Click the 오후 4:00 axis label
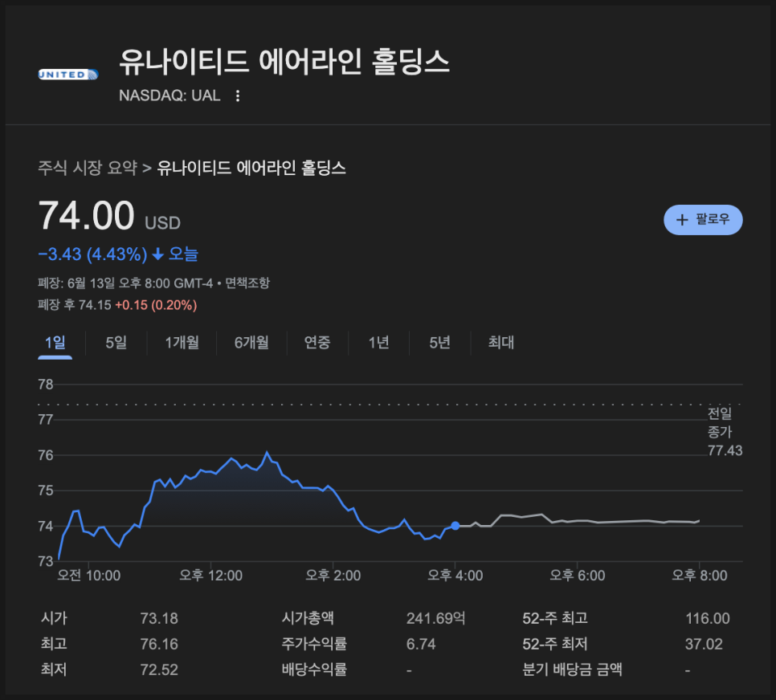This screenshot has width=776, height=700. pyautogui.click(x=455, y=576)
